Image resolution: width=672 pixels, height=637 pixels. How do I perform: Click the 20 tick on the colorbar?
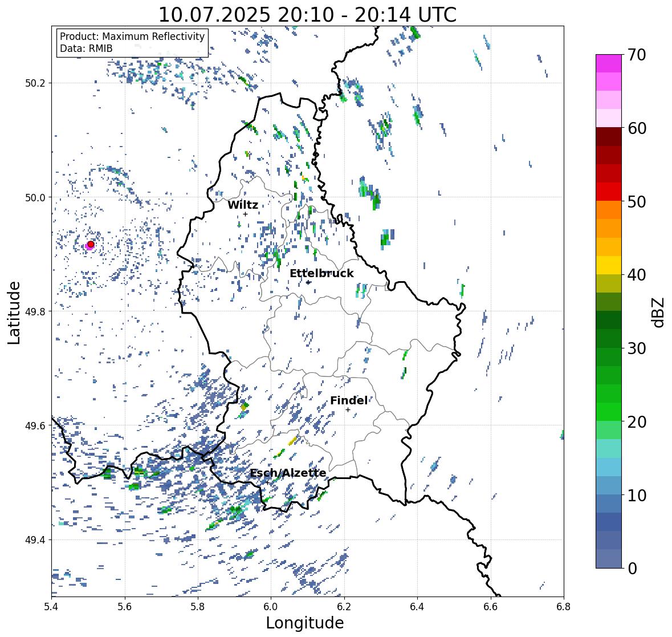coord(636,422)
